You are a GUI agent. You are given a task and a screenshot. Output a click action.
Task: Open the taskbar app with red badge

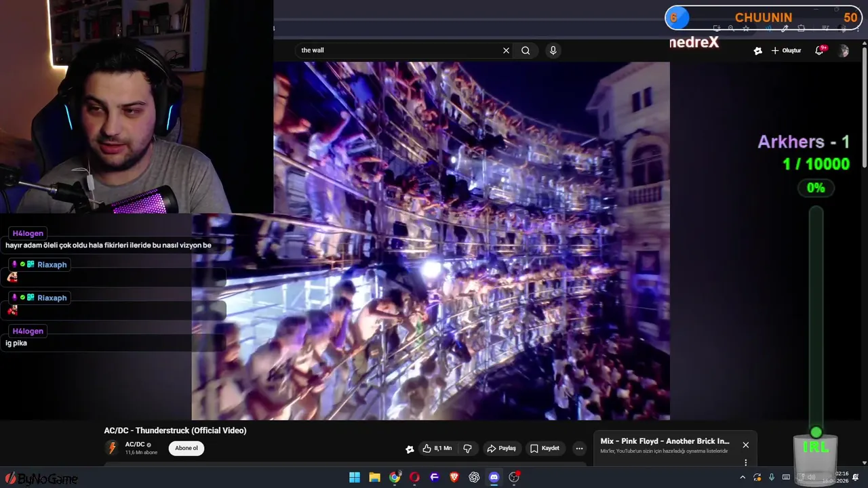click(x=514, y=477)
